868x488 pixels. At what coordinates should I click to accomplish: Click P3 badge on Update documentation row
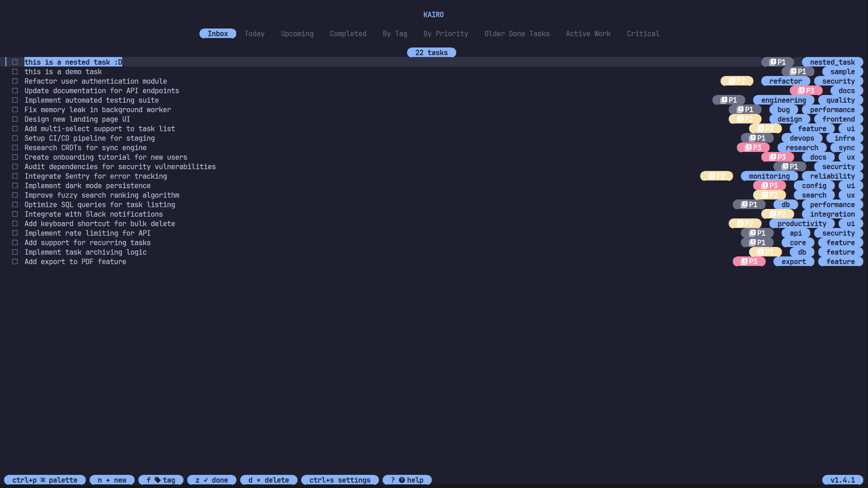click(x=806, y=90)
